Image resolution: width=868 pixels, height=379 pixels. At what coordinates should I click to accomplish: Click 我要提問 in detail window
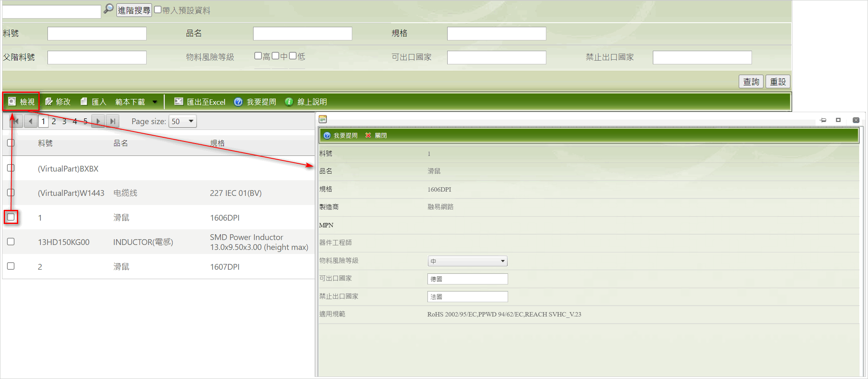(341, 135)
